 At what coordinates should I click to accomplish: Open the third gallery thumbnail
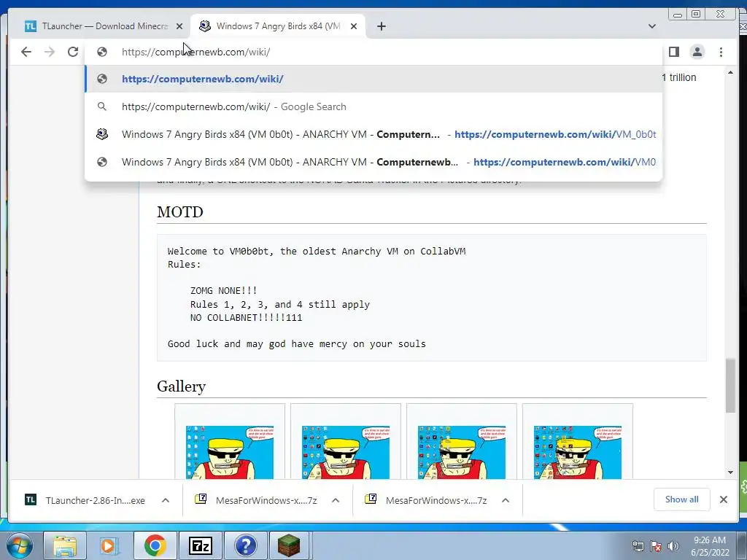[462, 452]
